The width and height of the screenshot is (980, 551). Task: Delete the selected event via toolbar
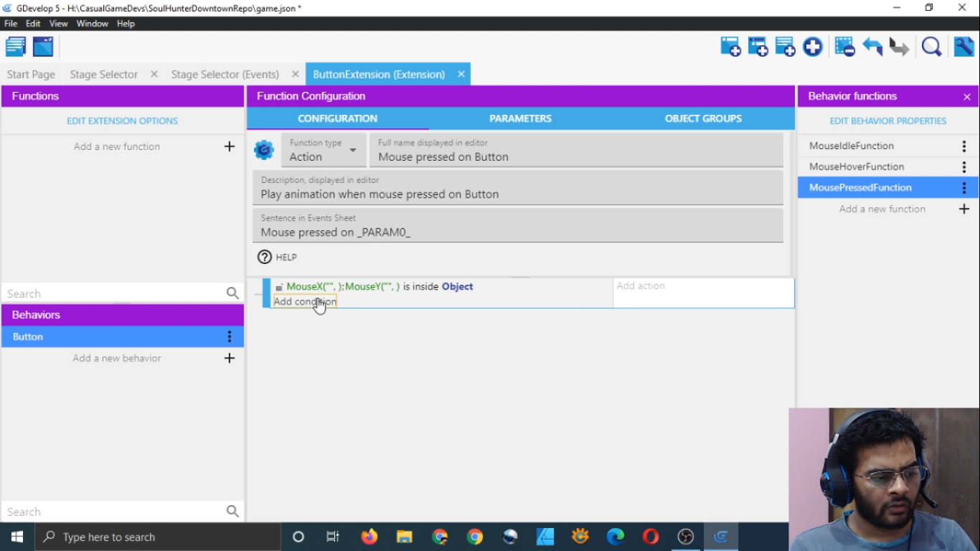point(844,47)
